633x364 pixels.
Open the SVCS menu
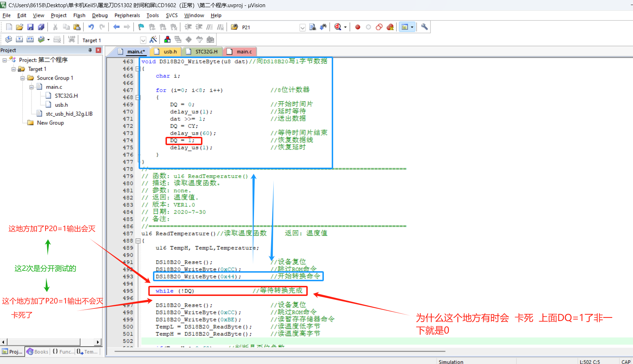pyautogui.click(x=172, y=15)
